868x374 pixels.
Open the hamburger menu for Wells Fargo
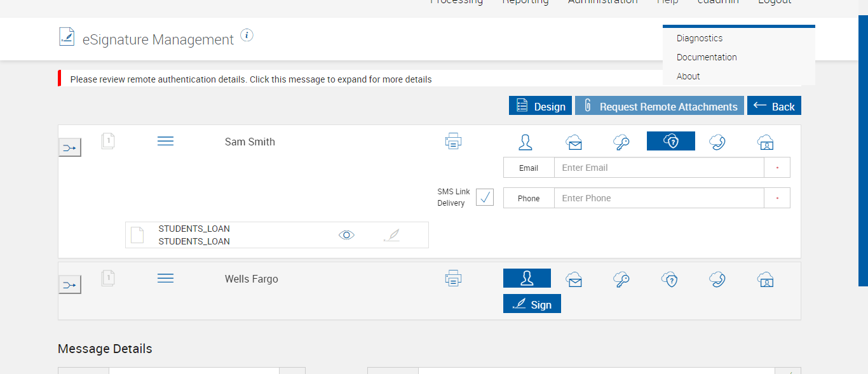click(x=165, y=278)
